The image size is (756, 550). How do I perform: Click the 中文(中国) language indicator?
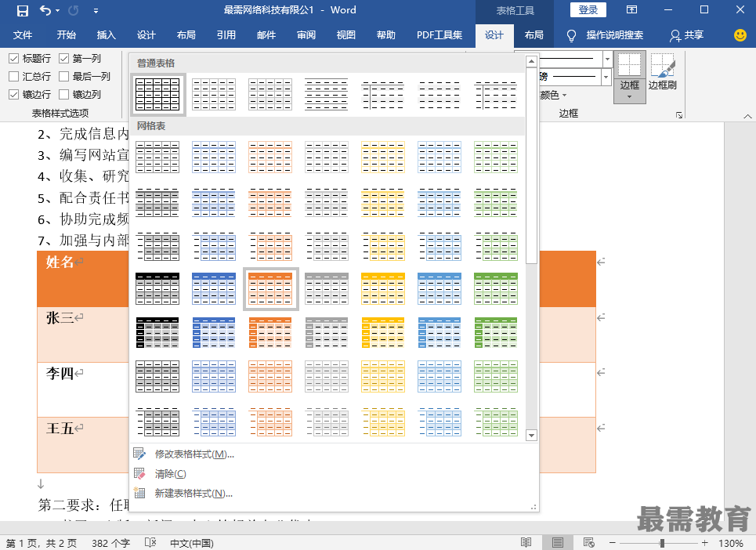coord(191,543)
